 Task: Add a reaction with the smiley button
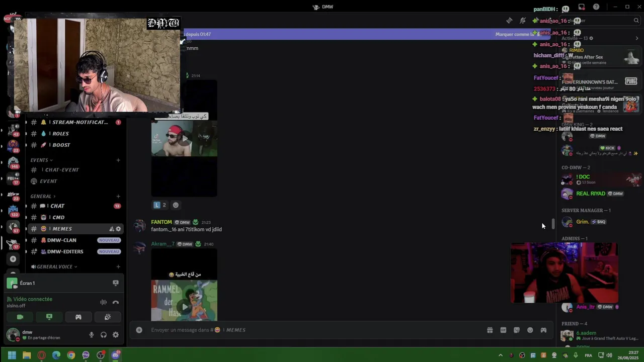176,205
